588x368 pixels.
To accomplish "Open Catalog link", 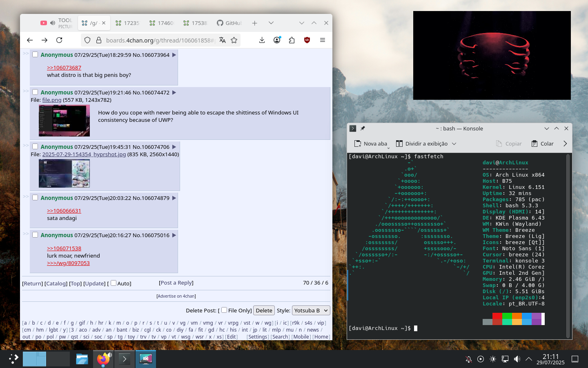I will click(56, 283).
